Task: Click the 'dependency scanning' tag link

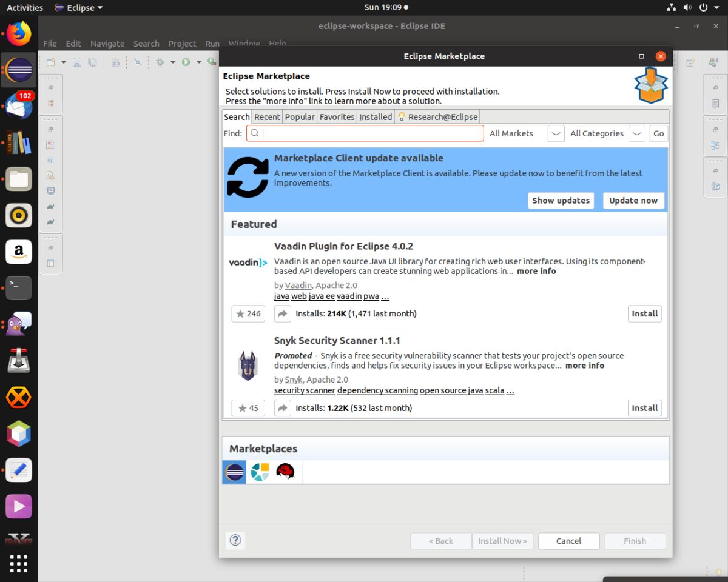Action: (377, 390)
